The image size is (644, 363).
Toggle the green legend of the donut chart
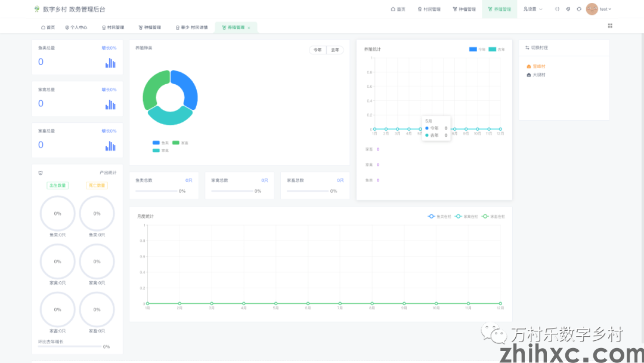click(180, 143)
